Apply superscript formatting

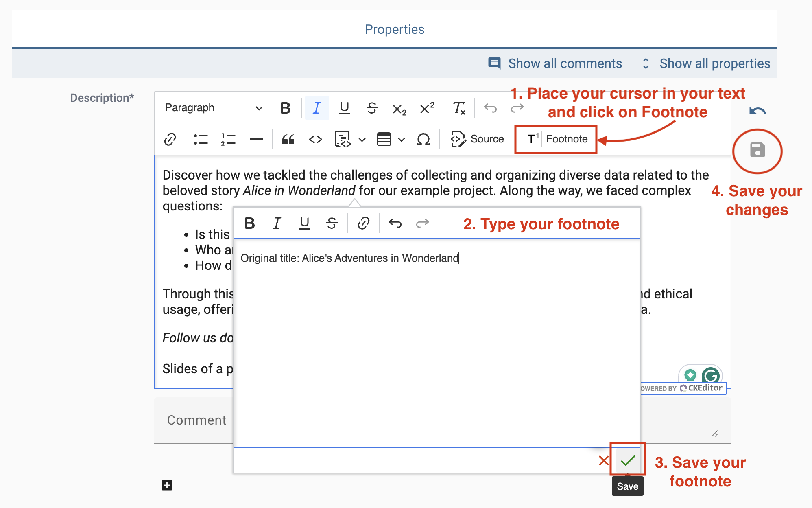tap(427, 108)
